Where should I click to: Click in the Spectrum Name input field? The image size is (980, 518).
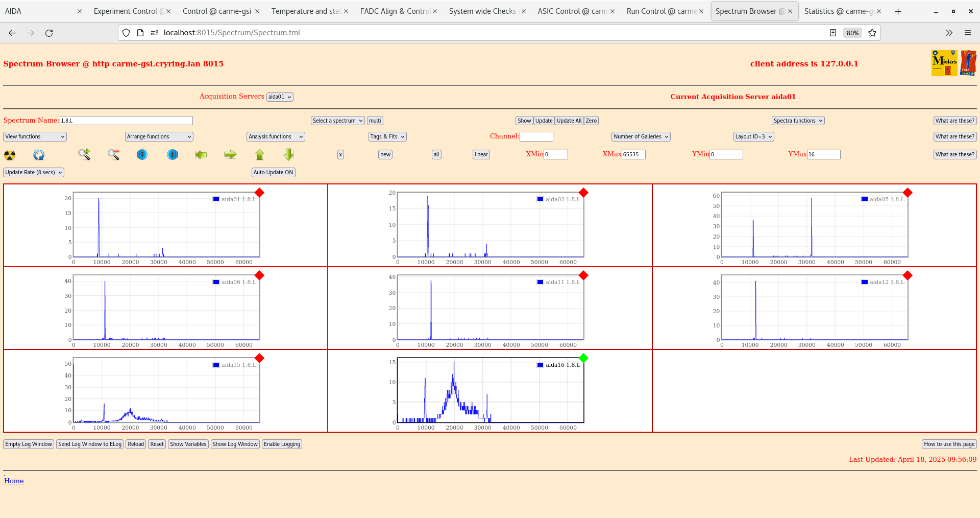[126, 121]
